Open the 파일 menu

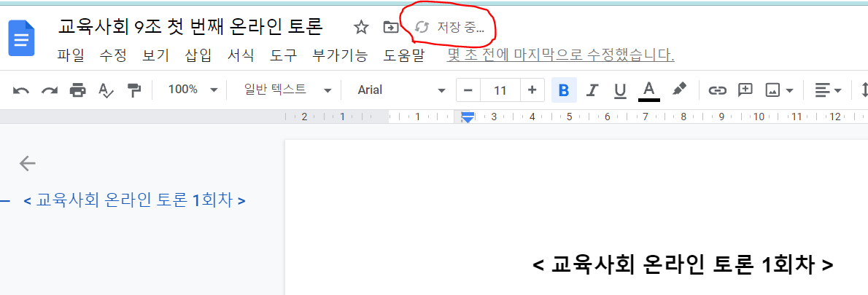coord(71,55)
